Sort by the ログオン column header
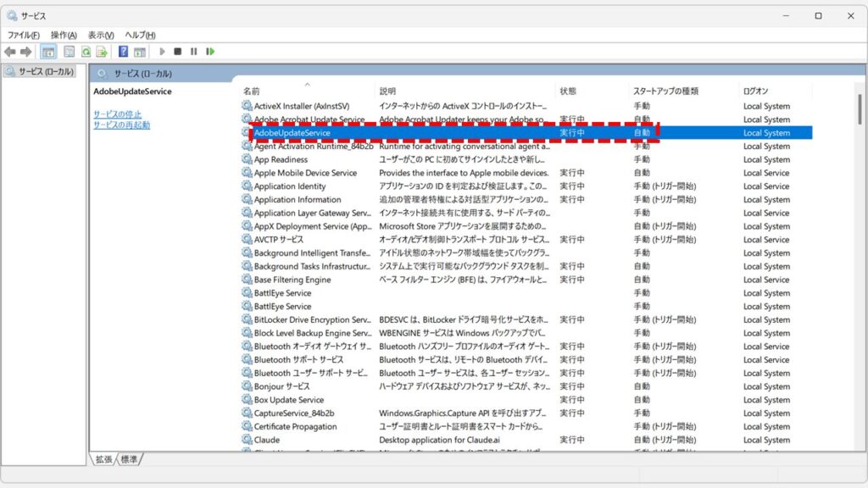This screenshot has height=488, width=868. [x=775, y=91]
